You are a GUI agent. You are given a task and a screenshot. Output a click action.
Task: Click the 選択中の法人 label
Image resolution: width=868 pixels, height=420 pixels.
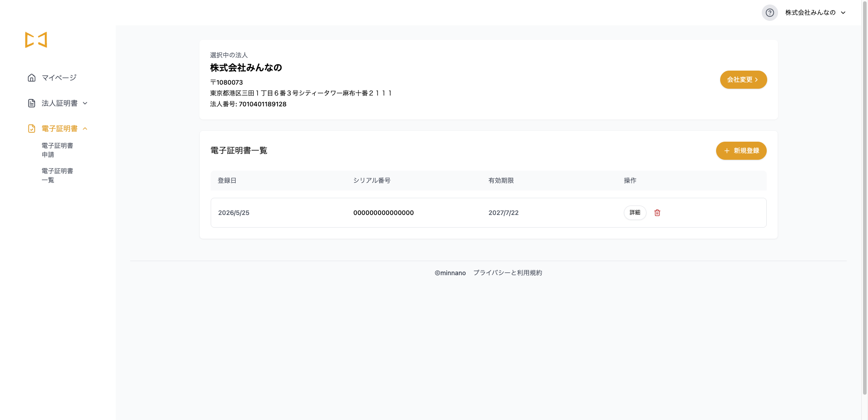[229, 55]
